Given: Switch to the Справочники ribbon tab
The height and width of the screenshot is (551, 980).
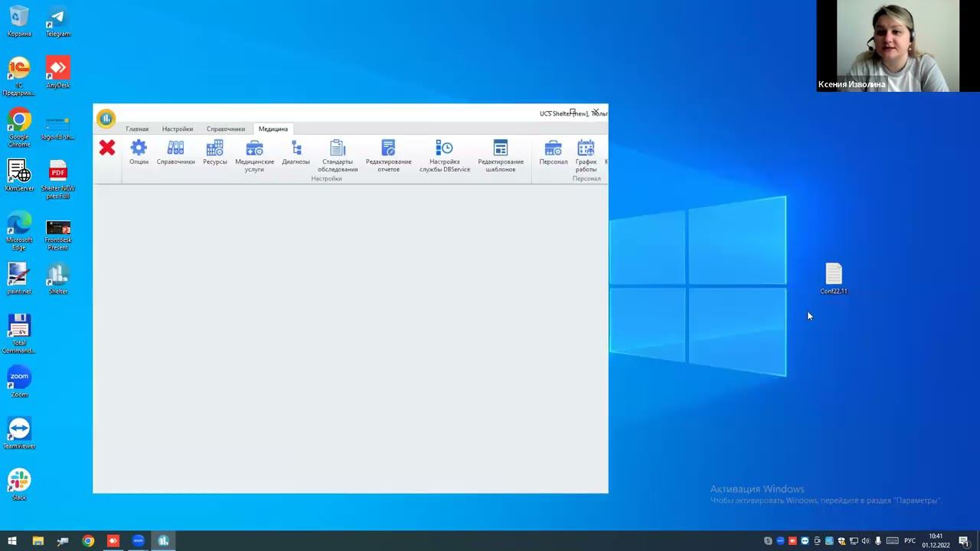Looking at the screenshot, I should click(226, 129).
